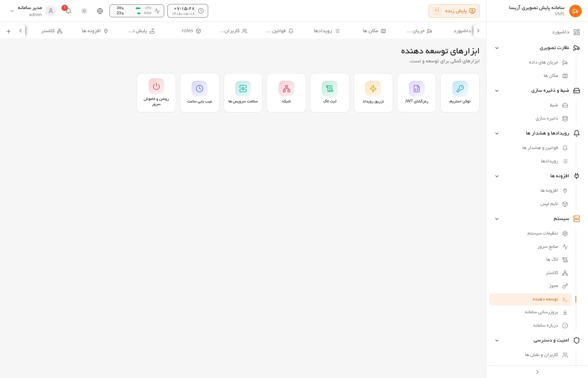Viewport: 588px width, 378px height.
Task: Add a new tab with the plus icon
Action: [x=8, y=31]
